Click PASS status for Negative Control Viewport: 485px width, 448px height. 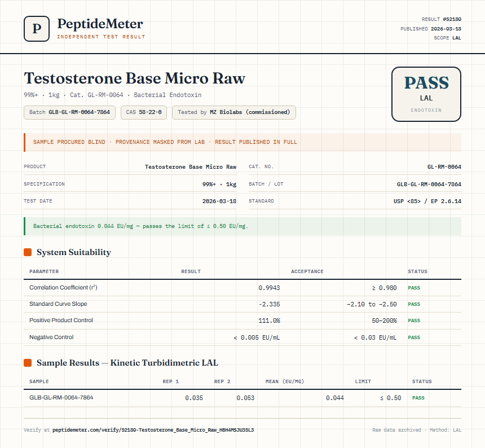[x=414, y=337]
